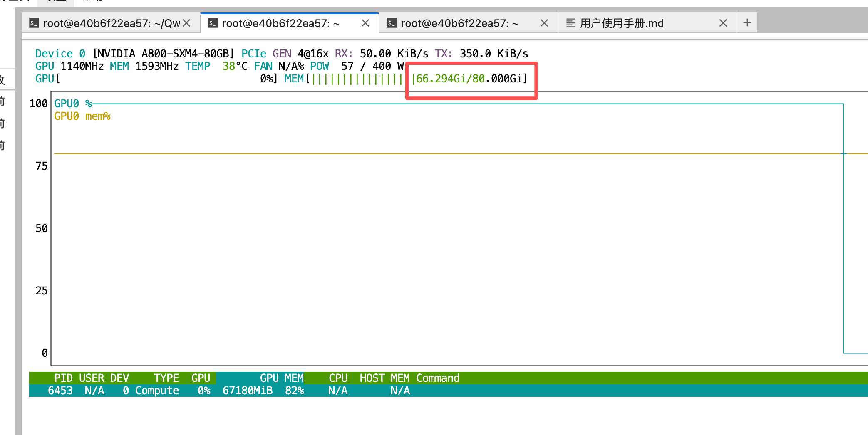Open a new tab with the plus button

pyautogui.click(x=747, y=22)
